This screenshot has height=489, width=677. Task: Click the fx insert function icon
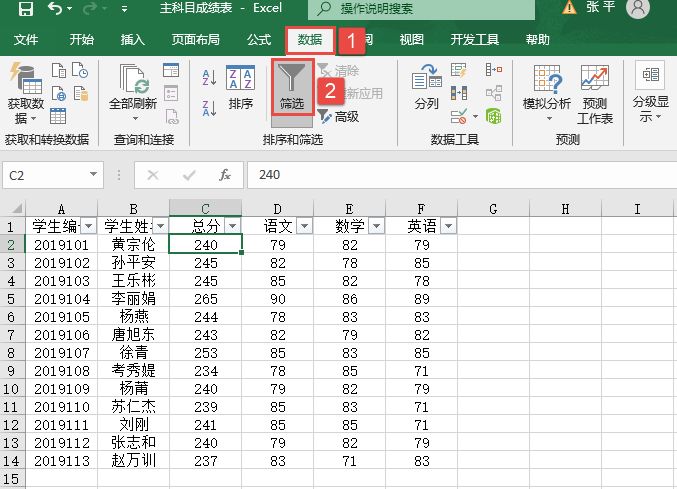225,175
